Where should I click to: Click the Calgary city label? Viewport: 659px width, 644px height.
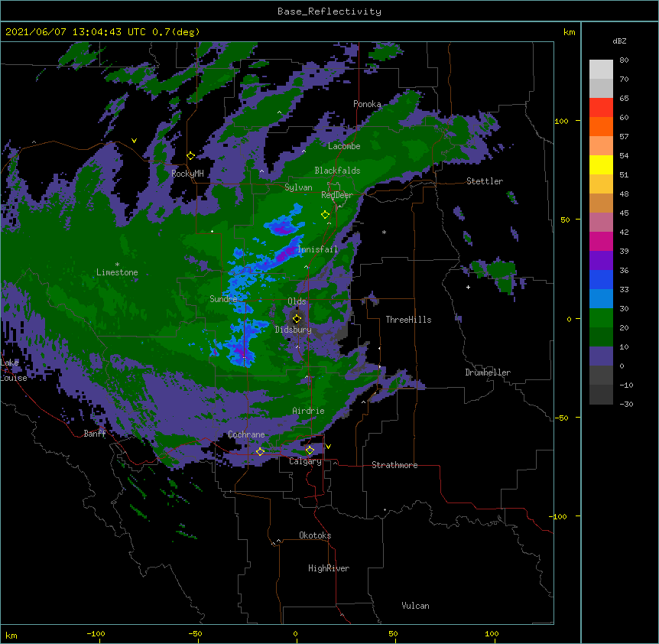[x=305, y=461]
